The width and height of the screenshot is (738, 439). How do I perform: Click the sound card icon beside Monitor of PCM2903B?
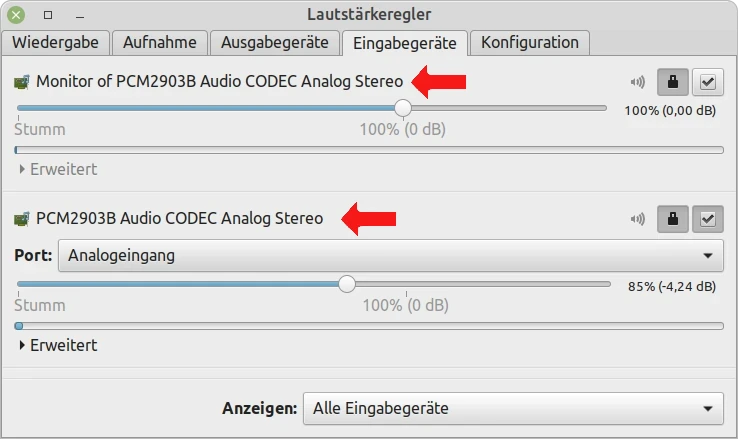tap(22, 82)
